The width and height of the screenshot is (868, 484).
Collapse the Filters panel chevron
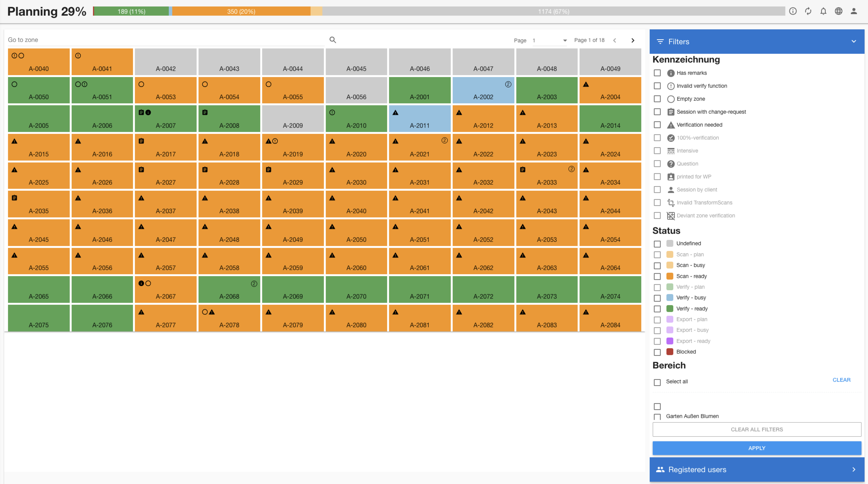coord(854,42)
